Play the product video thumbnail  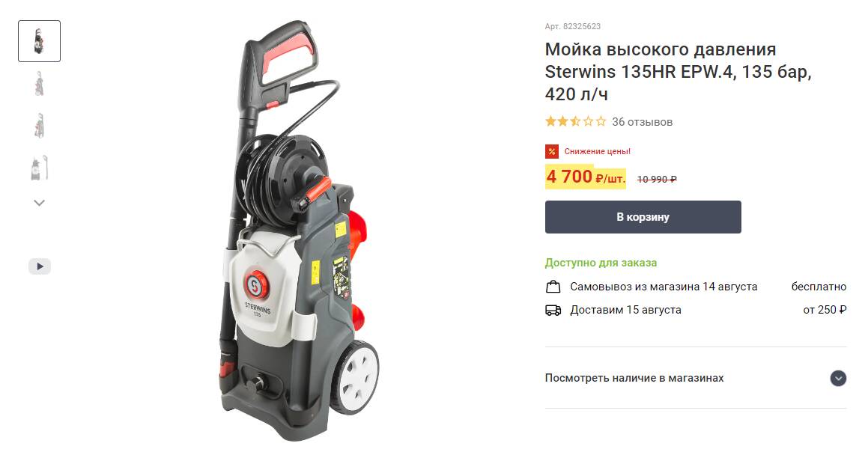pyautogui.click(x=39, y=266)
